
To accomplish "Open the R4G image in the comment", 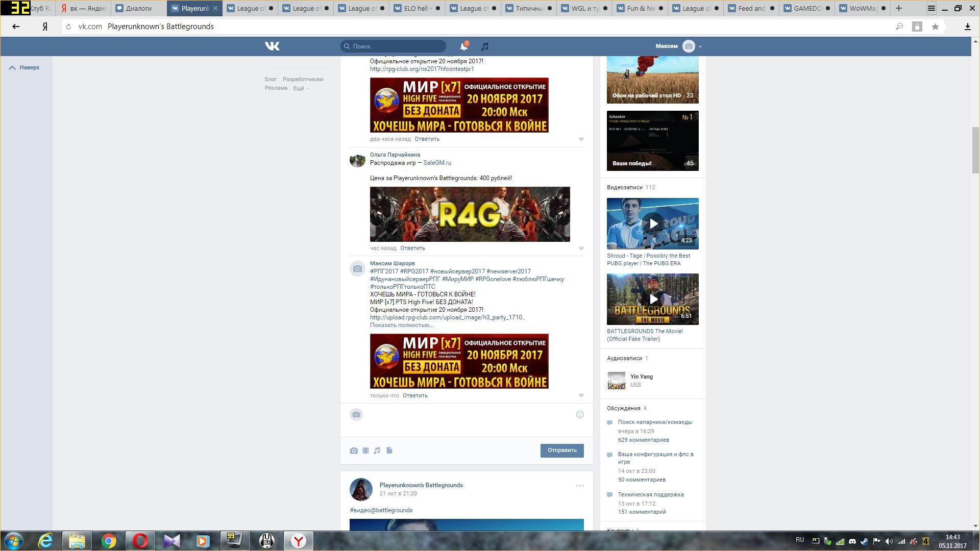I will pos(470,214).
